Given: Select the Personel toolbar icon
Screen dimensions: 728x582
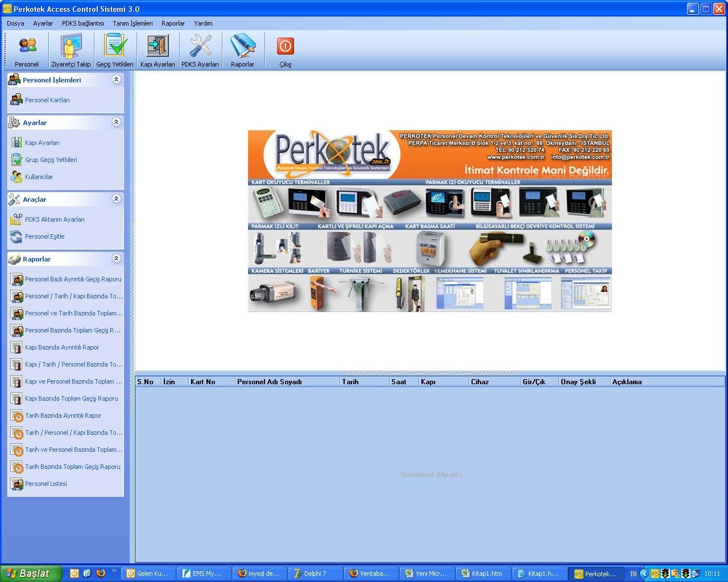Looking at the screenshot, I should point(26,50).
